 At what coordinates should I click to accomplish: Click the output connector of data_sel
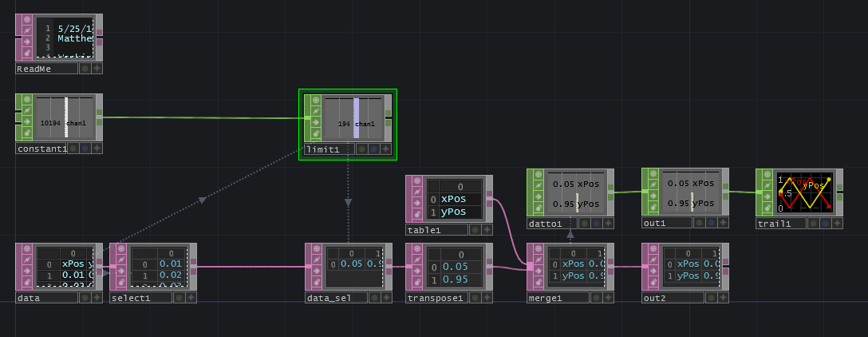click(389, 267)
